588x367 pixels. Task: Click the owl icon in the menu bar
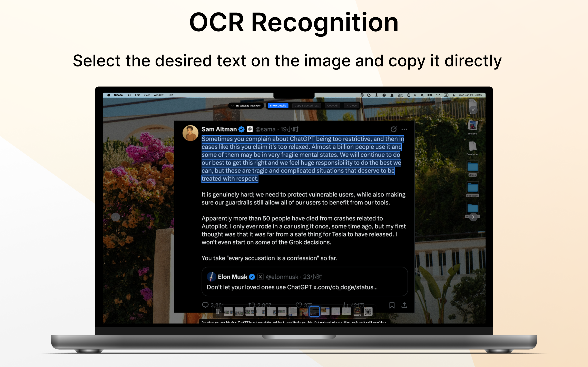409,95
